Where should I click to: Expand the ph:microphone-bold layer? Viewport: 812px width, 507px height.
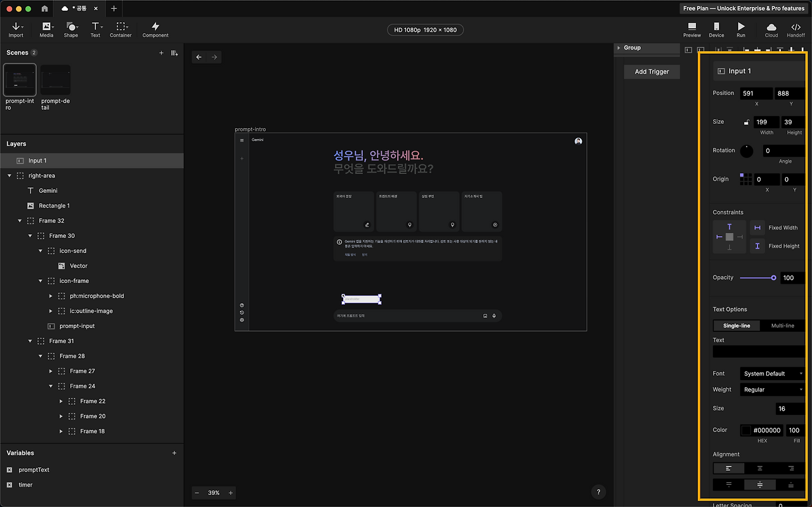coord(51,296)
